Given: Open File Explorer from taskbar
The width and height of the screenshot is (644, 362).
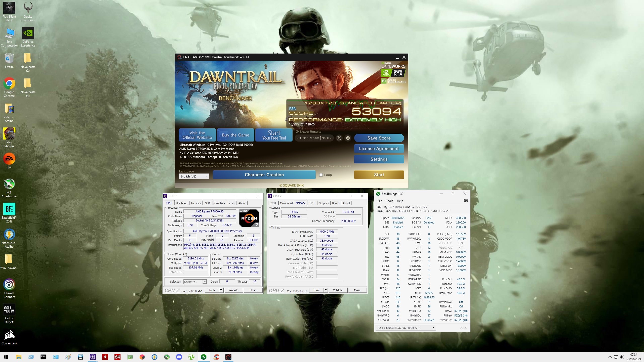Looking at the screenshot, I should pyautogui.click(x=19, y=357).
